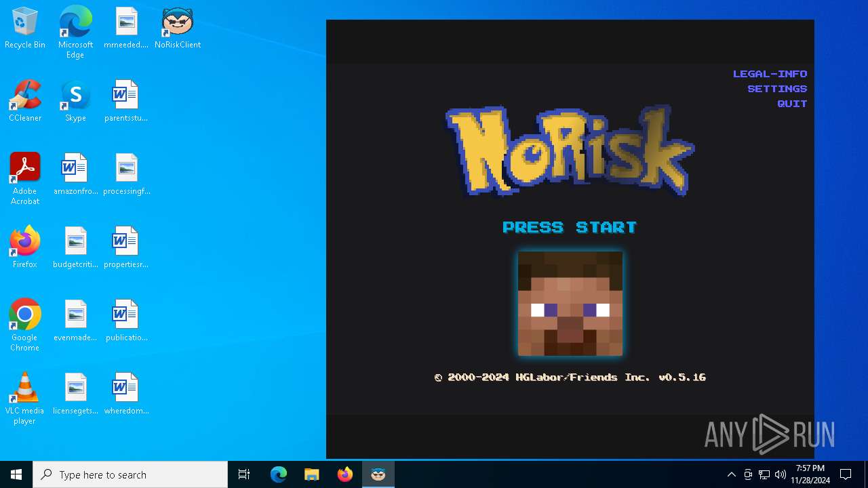Click the Steve head avatar
The width and height of the screenshot is (868, 488).
(570, 304)
